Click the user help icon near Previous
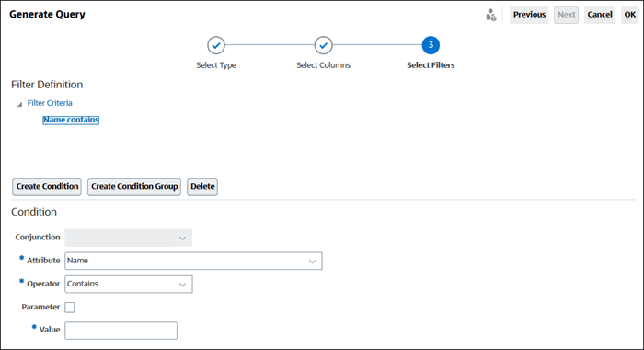The height and width of the screenshot is (350, 644). coord(490,16)
